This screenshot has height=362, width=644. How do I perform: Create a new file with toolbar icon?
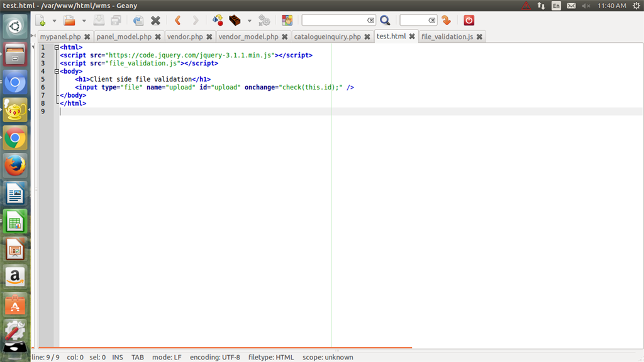[40, 20]
